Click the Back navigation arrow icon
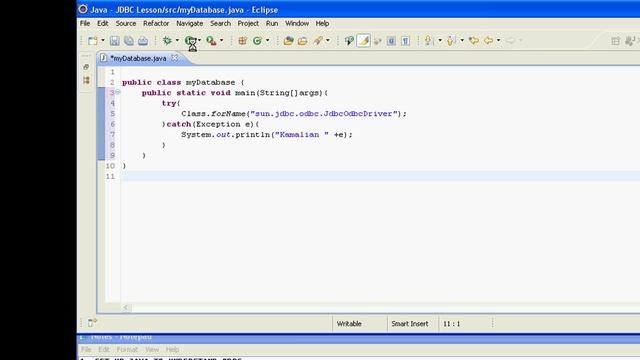This screenshot has height=360, width=640. coord(488,40)
